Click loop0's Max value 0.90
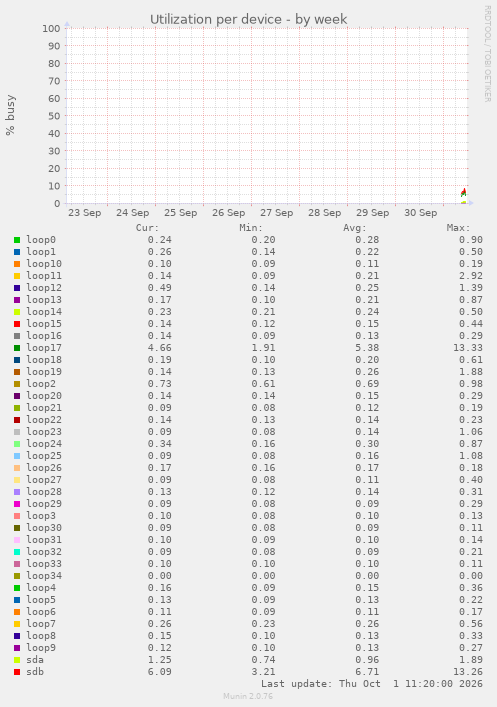 (x=471, y=240)
